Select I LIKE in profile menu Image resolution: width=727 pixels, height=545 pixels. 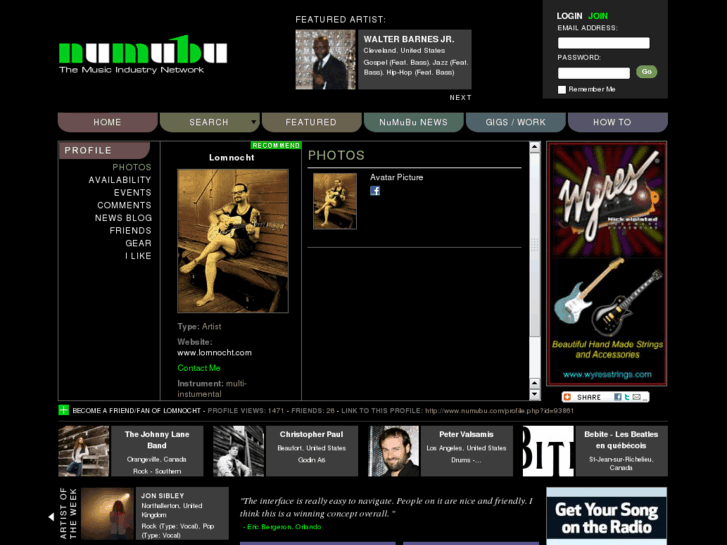(x=138, y=256)
